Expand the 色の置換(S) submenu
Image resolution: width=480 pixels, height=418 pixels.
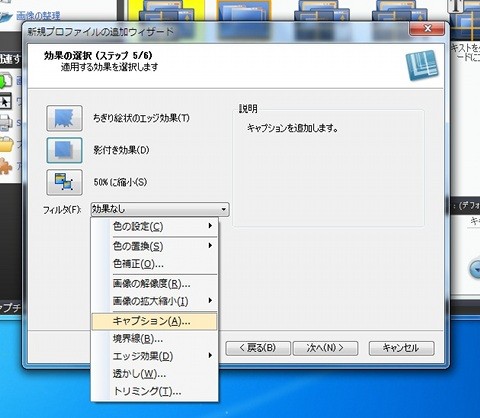pyautogui.click(x=155, y=246)
